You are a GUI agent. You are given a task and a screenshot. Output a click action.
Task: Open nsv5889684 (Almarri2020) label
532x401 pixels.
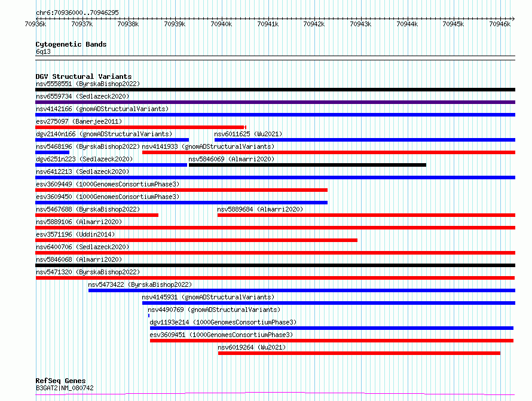coord(260,209)
